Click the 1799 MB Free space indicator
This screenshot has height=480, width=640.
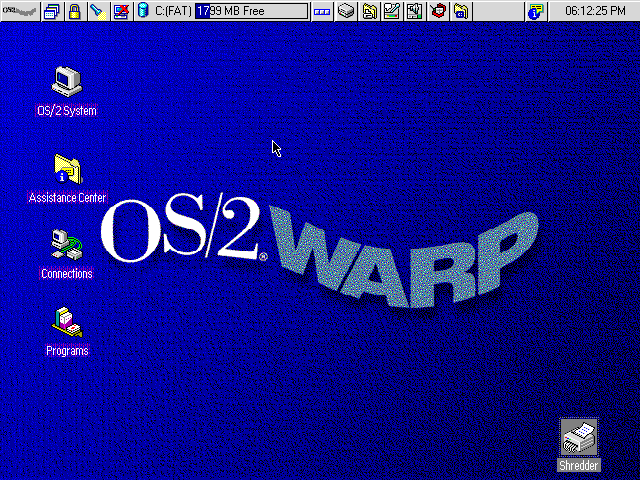(x=251, y=11)
